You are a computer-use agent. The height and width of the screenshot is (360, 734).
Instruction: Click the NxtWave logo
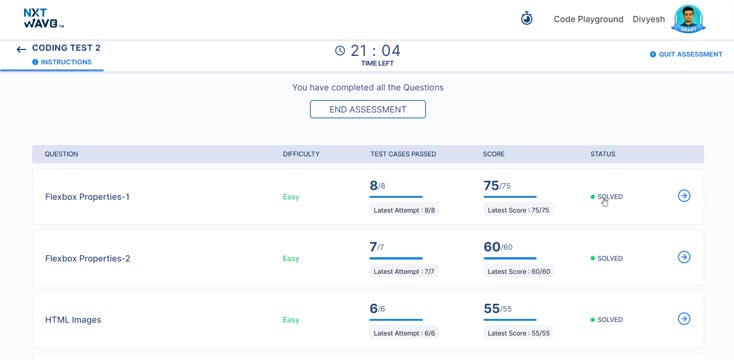[43, 18]
